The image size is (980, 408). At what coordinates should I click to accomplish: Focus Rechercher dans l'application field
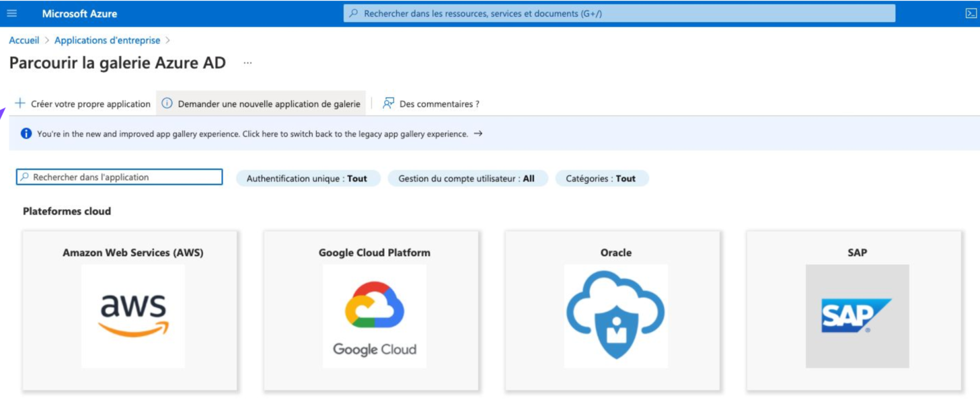click(x=120, y=177)
